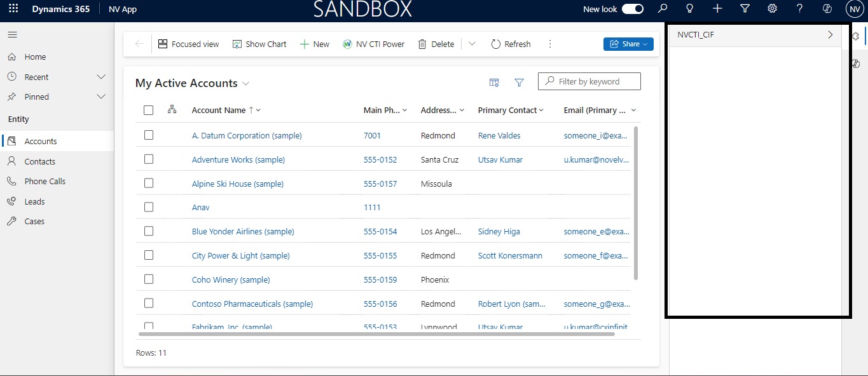Click the edit filters funnel above the grid
868x376 pixels.
click(519, 83)
